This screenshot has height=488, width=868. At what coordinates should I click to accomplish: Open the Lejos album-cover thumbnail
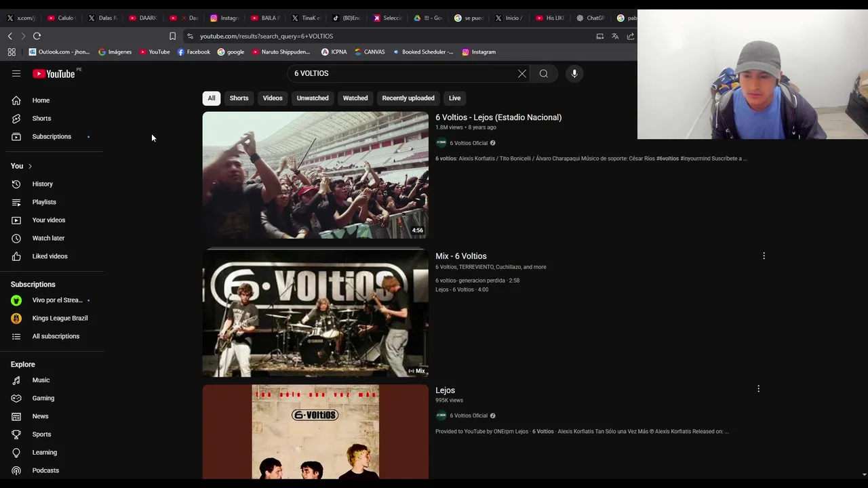point(315,432)
